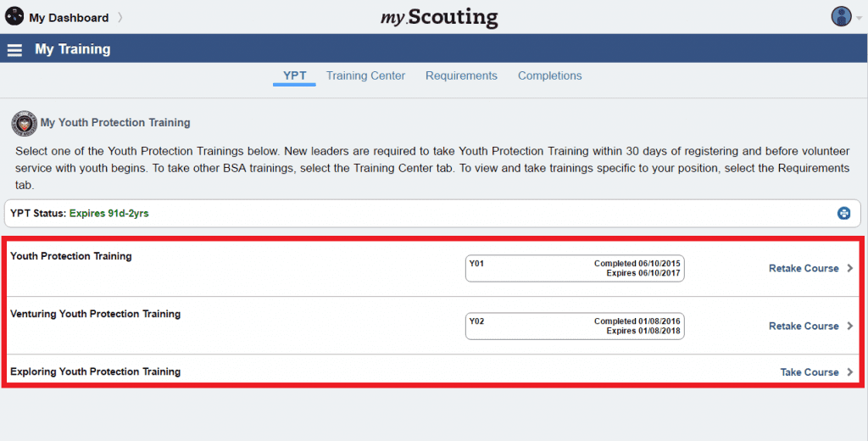Retake the Venturing Youth Protection course
The height and width of the screenshot is (441, 868).
tap(803, 327)
